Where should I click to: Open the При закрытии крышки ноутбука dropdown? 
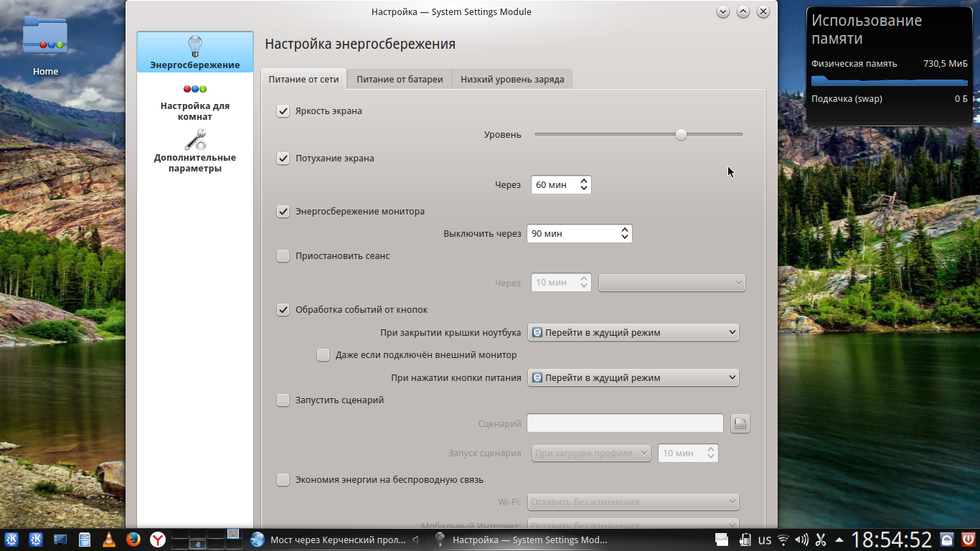click(633, 332)
